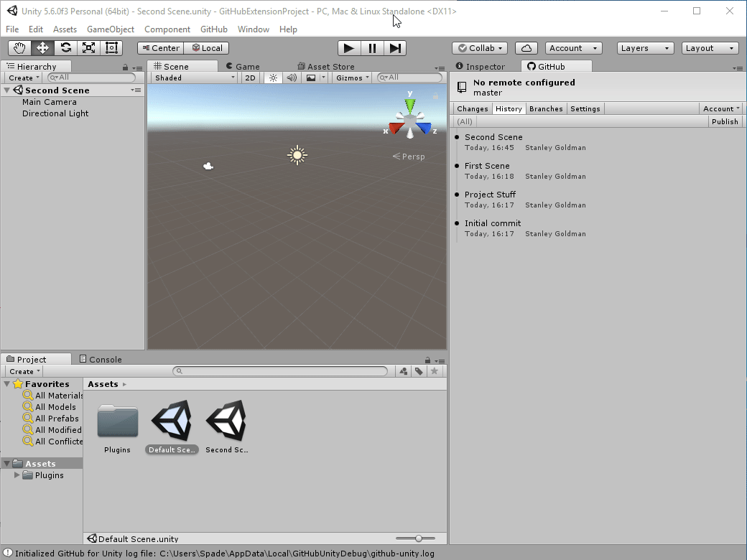Click the scene gizmo red X axis
Image resolution: width=747 pixels, height=560 pixels.
395,129
